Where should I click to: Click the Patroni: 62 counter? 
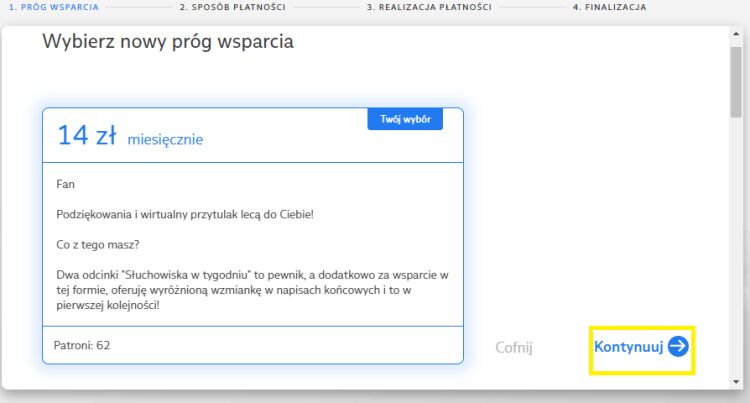click(82, 345)
